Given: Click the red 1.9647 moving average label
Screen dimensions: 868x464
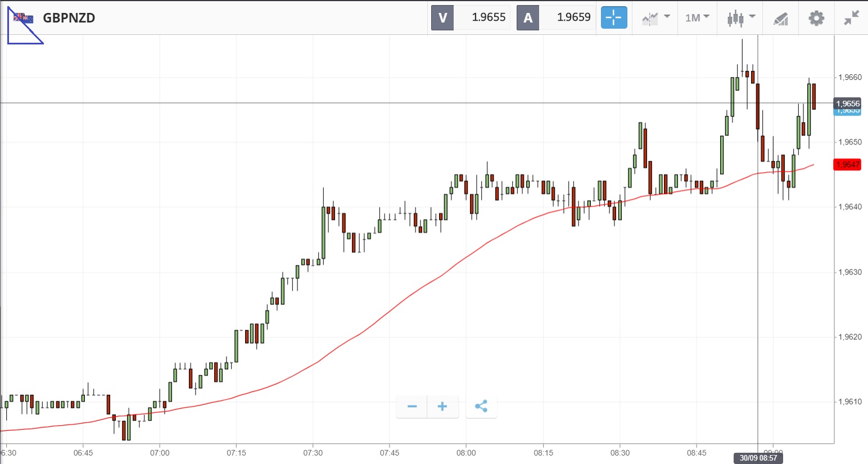Looking at the screenshot, I should click(847, 164).
